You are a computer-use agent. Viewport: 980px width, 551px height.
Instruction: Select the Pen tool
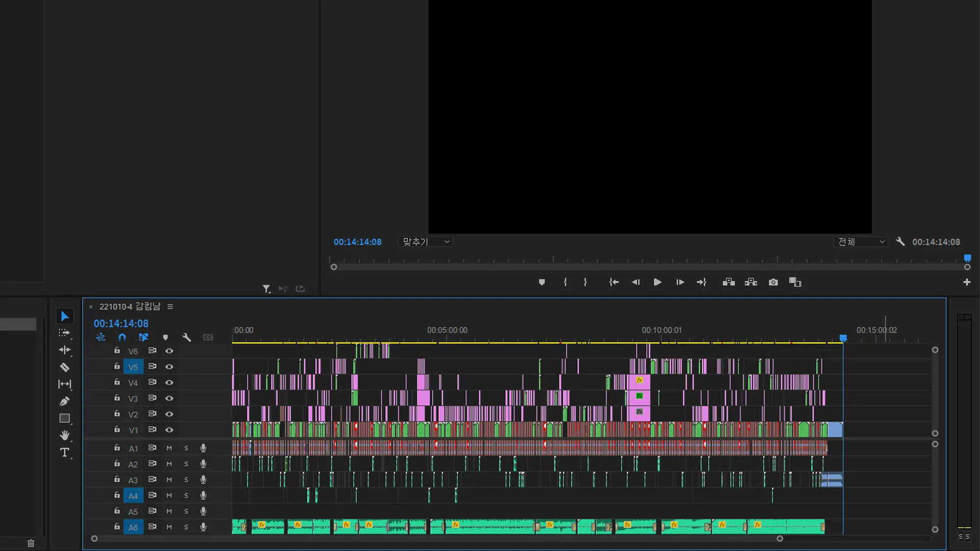[x=64, y=402]
